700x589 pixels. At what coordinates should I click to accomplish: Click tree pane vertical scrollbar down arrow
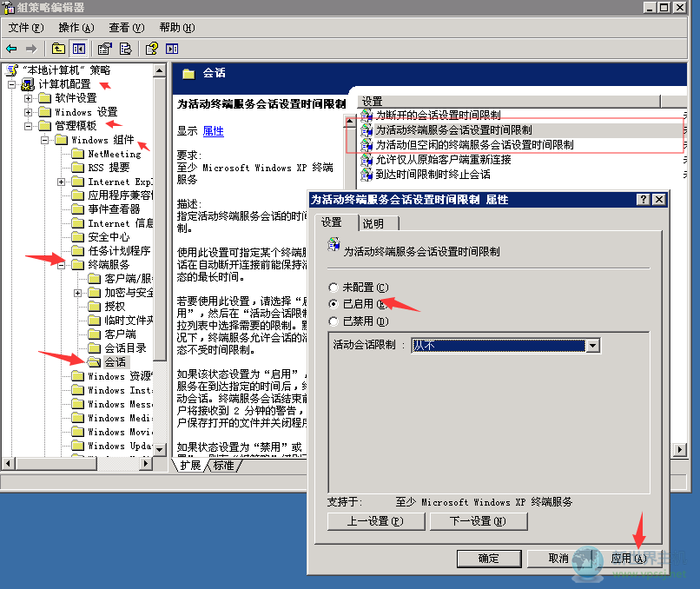coord(160,449)
